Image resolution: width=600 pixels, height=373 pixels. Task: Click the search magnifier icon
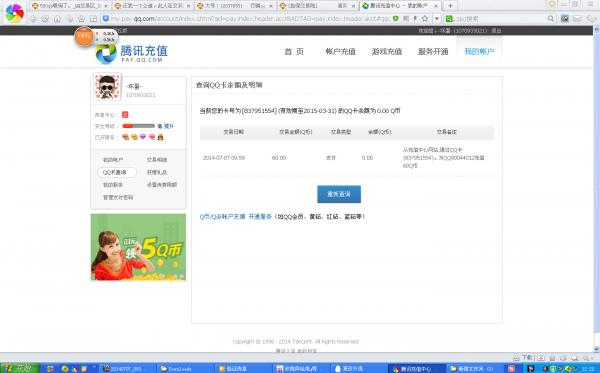[551, 18]
